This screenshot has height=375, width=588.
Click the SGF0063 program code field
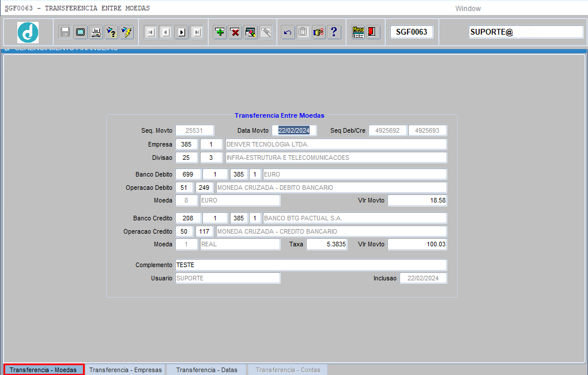coord(412,32)
